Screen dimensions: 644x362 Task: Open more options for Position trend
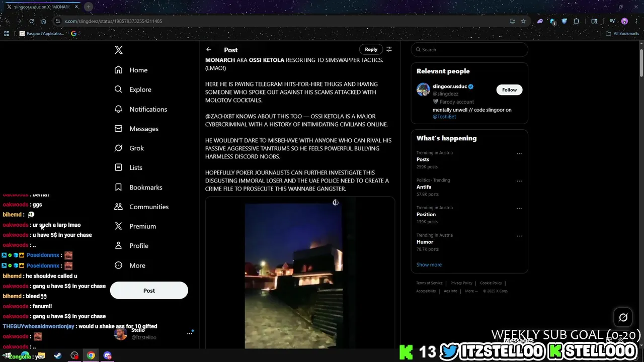click(519, 209)
